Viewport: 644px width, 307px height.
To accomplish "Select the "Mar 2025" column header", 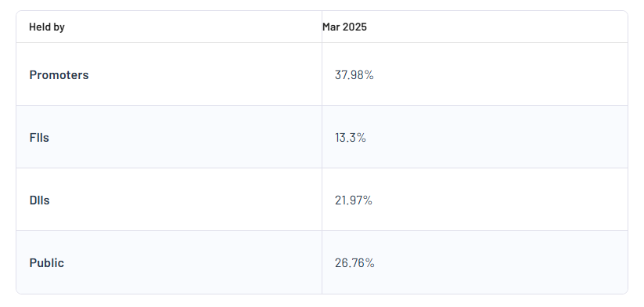I will (344, 27).
